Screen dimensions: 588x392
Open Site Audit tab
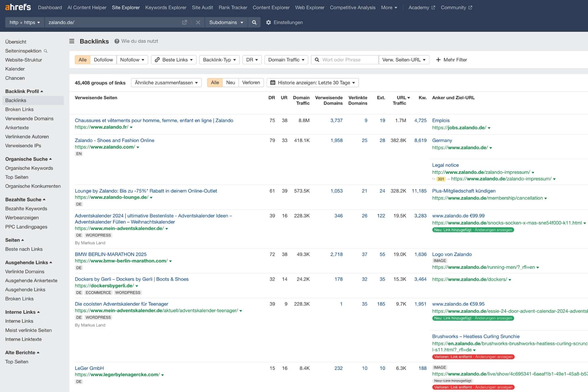(202, 8)
